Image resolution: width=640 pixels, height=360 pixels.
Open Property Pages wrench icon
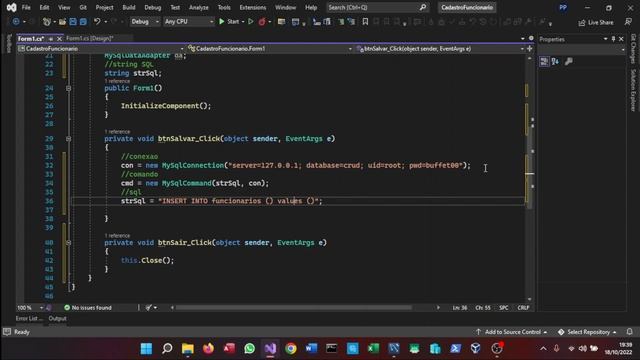tap(569, 61)
